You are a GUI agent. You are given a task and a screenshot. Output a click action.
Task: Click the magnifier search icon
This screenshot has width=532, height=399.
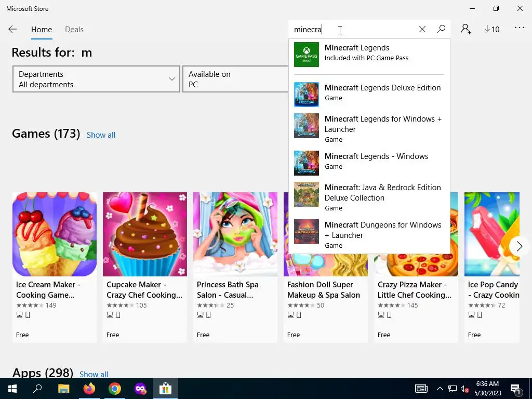pos(441,29)
